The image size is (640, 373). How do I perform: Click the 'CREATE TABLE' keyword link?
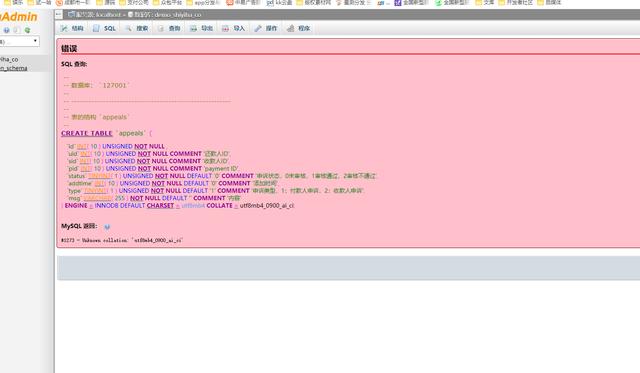point(87,133)
